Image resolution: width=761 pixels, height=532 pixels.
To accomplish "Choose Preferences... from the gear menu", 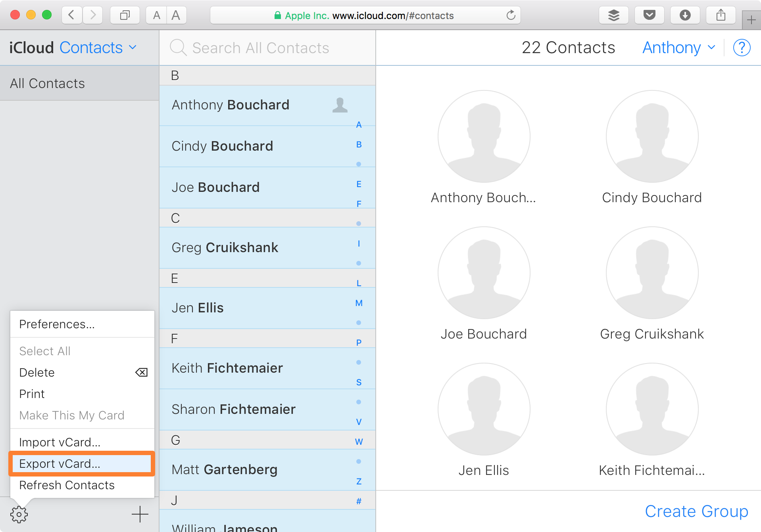I will [82, 324].
